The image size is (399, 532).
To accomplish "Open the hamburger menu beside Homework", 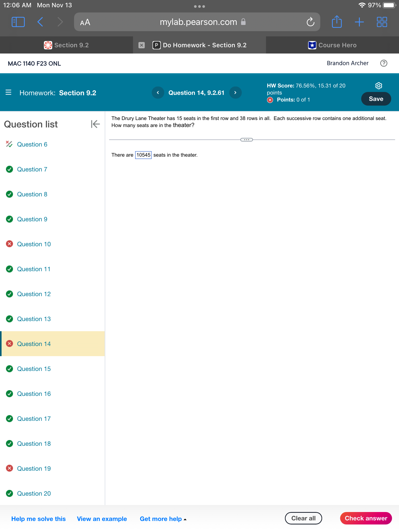I will pos(8,92).
